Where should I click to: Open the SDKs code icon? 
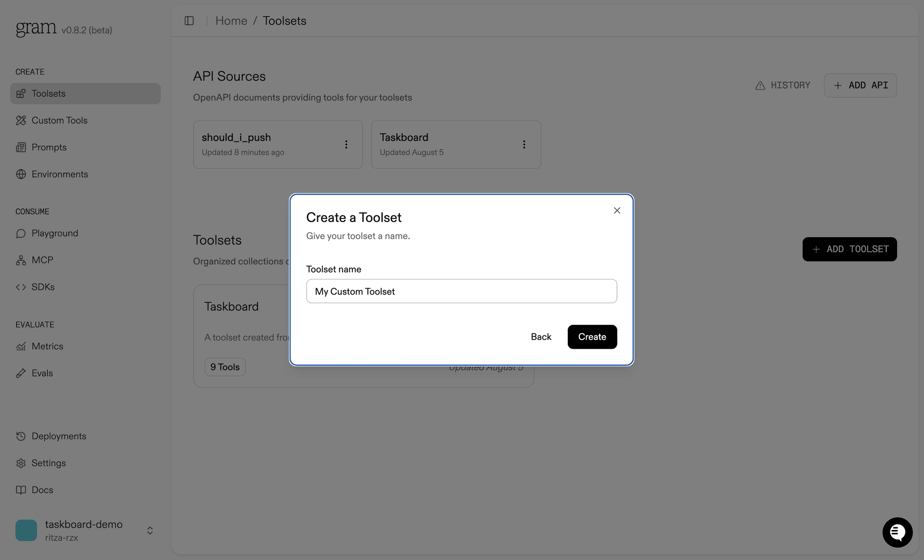(21, 287)
